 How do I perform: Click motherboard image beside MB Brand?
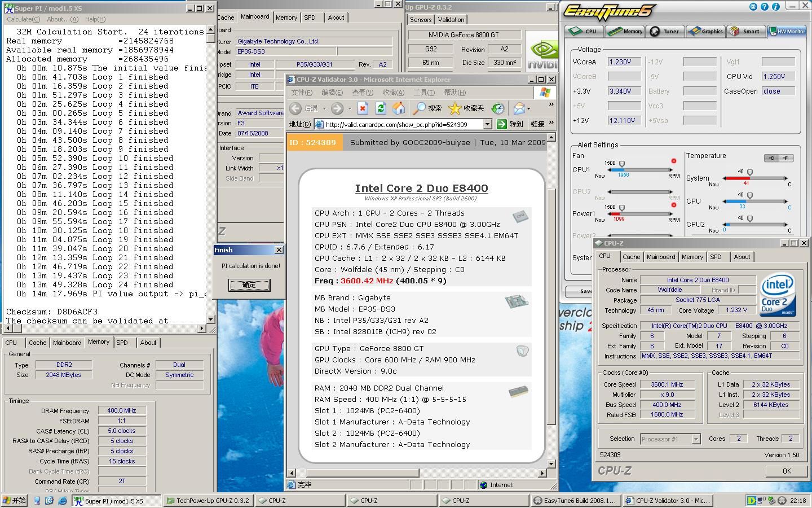[516, 301]
